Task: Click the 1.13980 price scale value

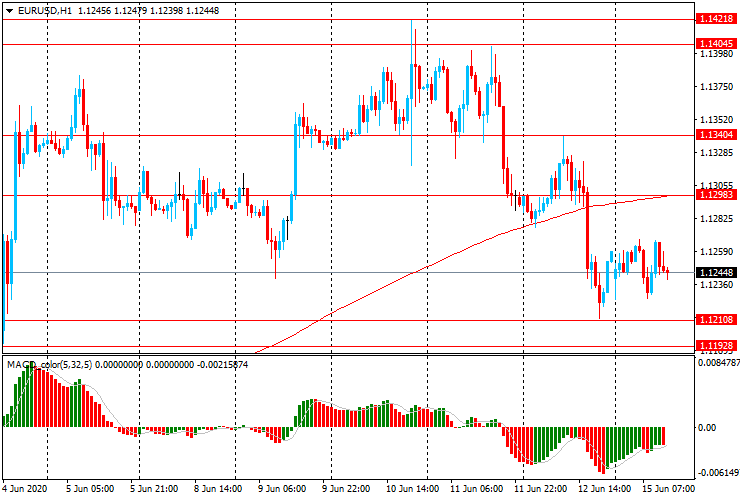Action: (716, 54)
